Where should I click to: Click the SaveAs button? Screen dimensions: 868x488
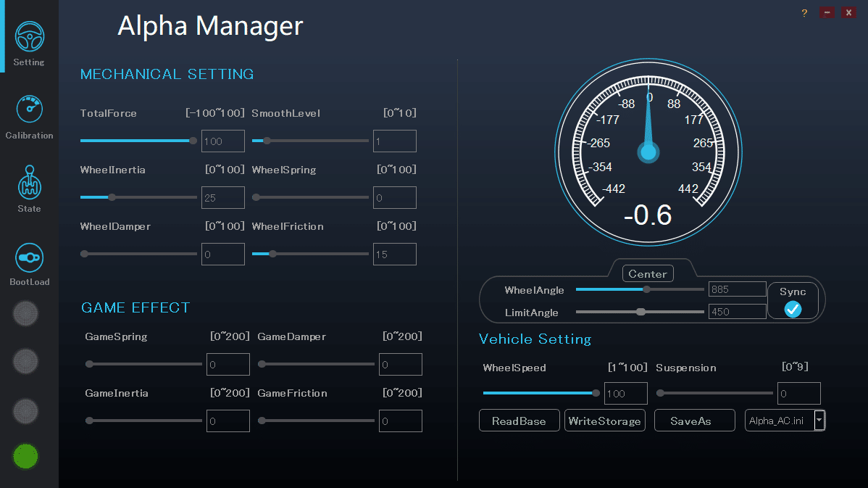[695, 421]
